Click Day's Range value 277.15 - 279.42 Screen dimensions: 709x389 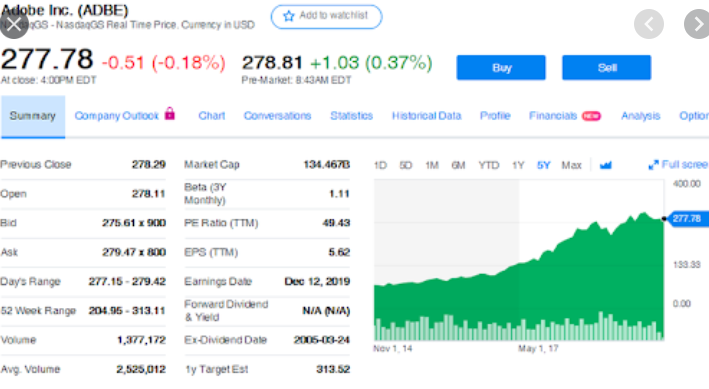click(x=127, y=281)
